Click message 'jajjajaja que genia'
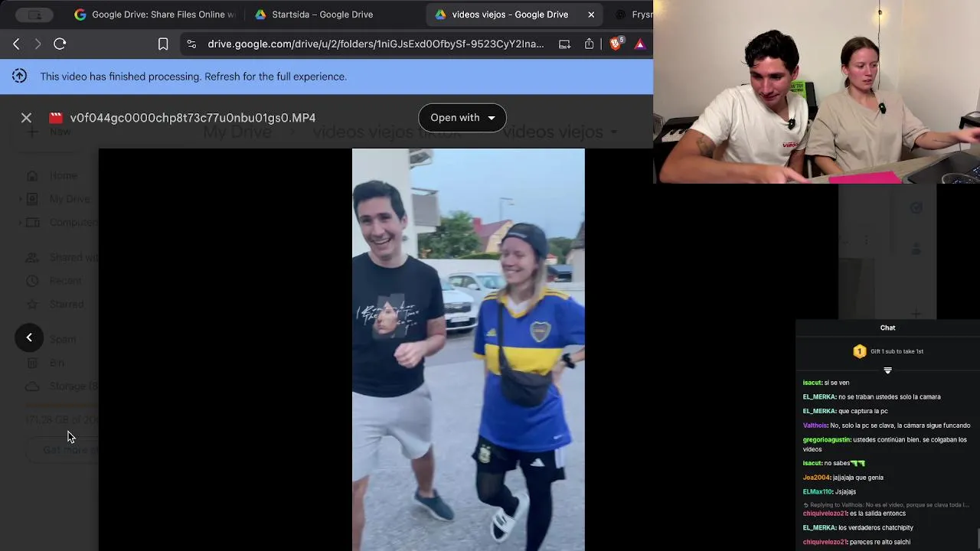Viewport: 980px width, 551px height. tap(857, 478)
